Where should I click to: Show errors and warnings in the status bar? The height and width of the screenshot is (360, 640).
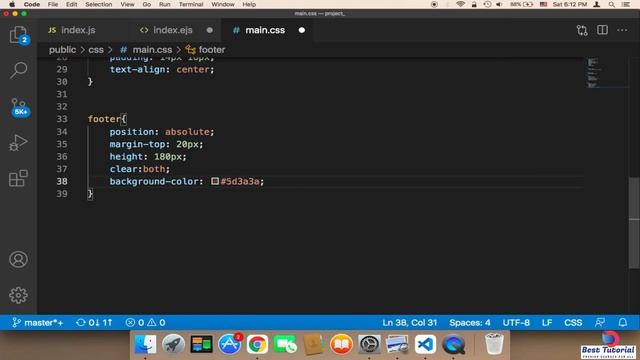pyautogui.click(x=145, y=322)
